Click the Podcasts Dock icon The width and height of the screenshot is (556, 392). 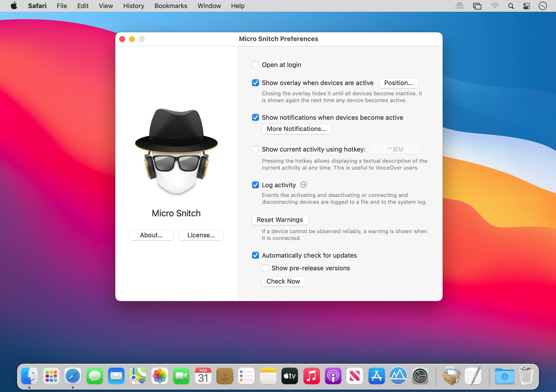333,376
